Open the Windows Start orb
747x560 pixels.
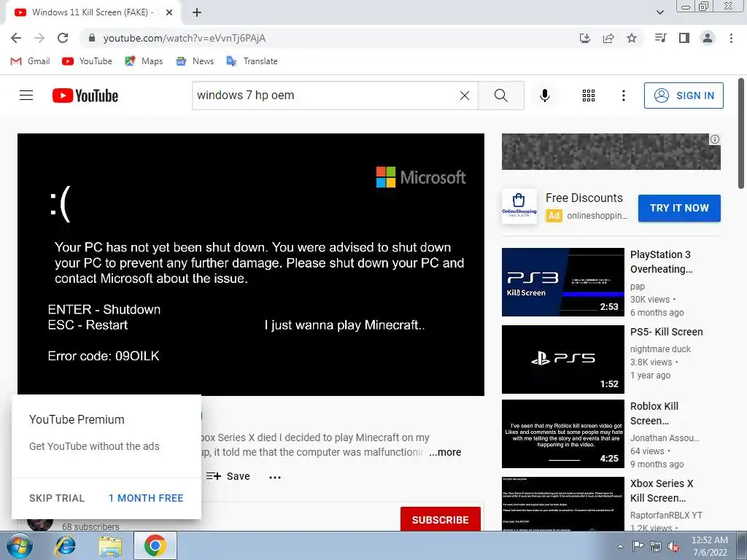point(20,545)
